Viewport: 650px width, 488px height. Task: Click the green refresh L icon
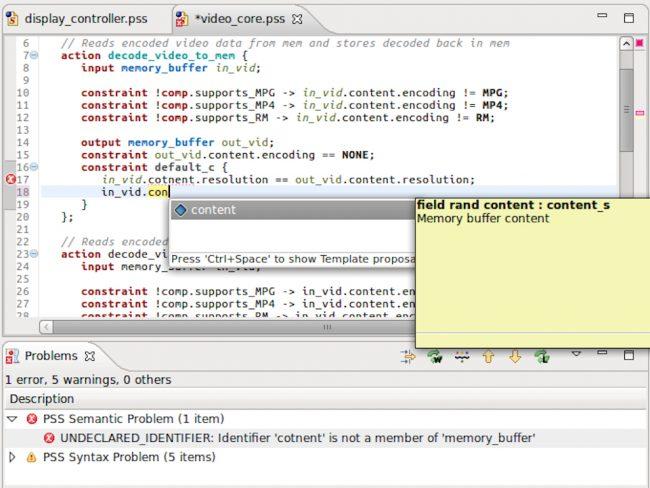click(543, 357)
